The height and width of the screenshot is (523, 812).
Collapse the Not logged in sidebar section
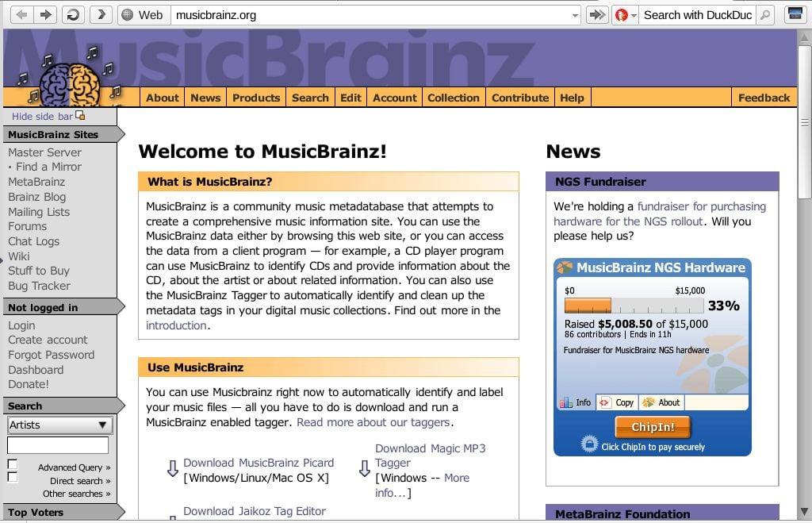click(x=63, y=307)
